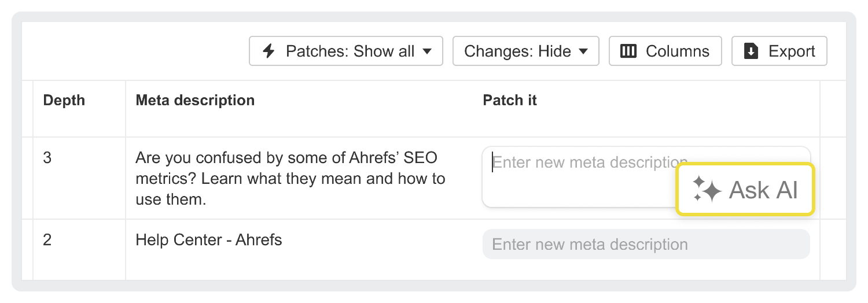Click the Columns grid icon
The image size is (868, 303).
pos(628,51)
